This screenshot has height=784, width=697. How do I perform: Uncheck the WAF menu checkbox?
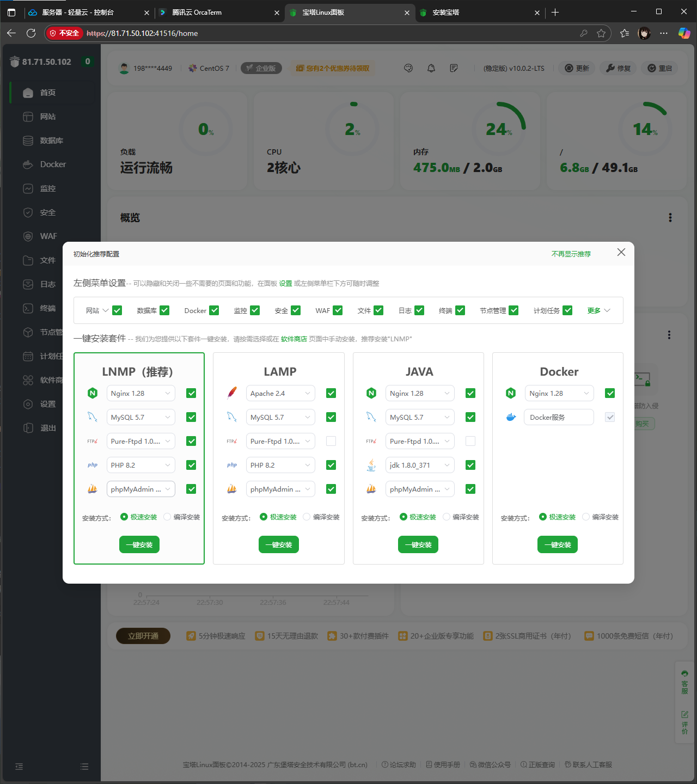pos(338,310)
